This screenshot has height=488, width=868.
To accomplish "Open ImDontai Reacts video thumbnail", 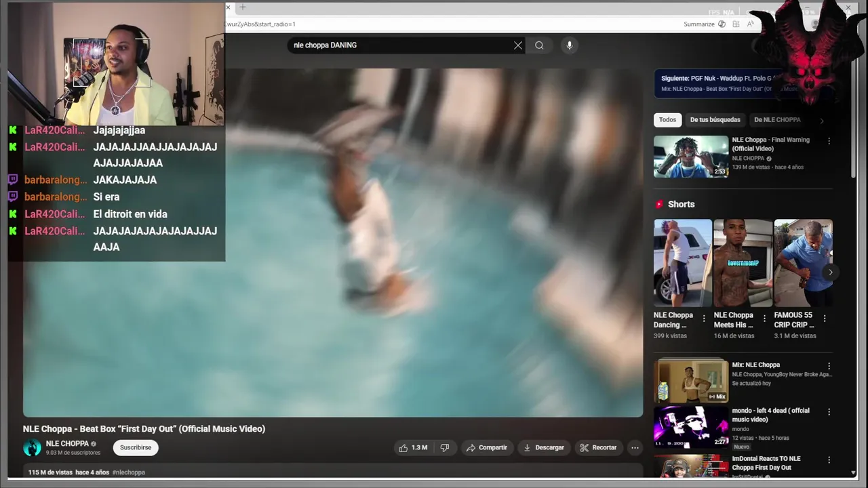I will [691, 466].
